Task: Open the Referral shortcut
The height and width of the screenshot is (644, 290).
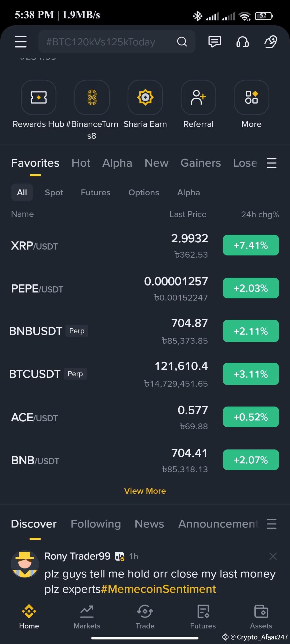Action: click(198, 97)
